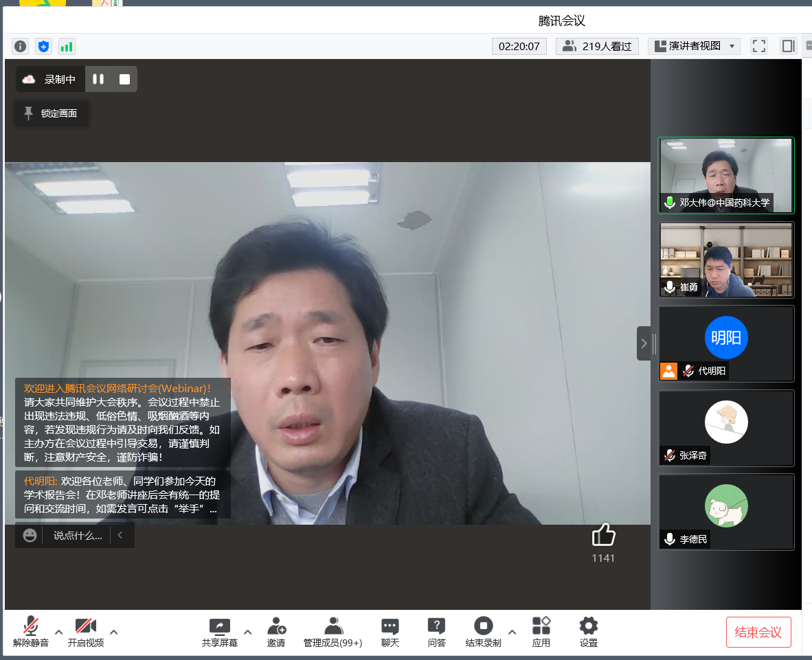Open Settings (设置) gear
The width and height of the screenshot is (812, 660).
[588, 630]
